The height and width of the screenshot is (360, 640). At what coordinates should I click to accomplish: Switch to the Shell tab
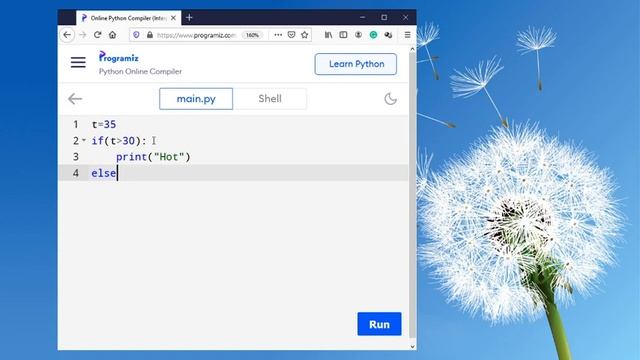tap(270, 99)
